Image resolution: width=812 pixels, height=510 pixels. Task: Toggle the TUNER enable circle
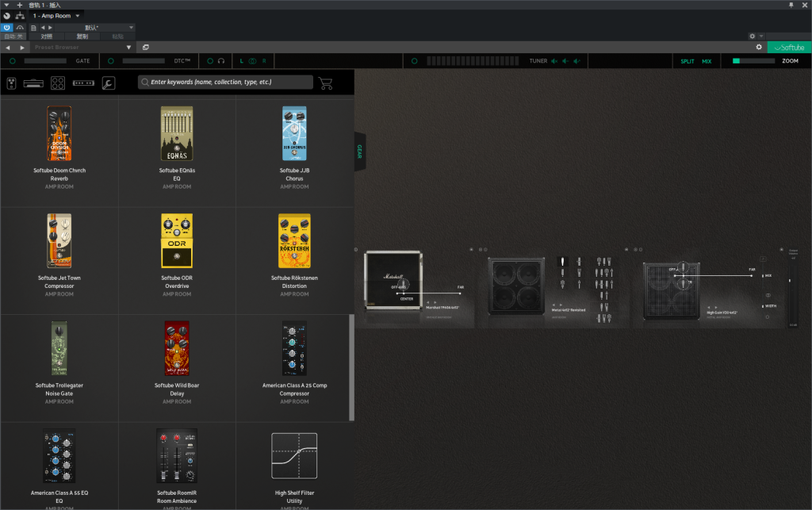pyautogui.click(x=414, y=61)
